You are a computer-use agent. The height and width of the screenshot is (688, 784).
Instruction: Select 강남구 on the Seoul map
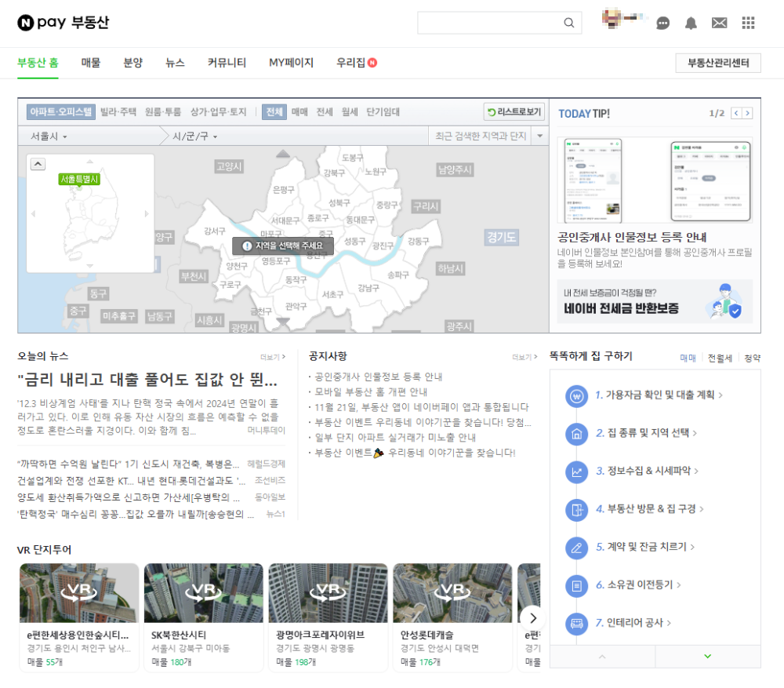pyautogui.click(x=368, y=288)
